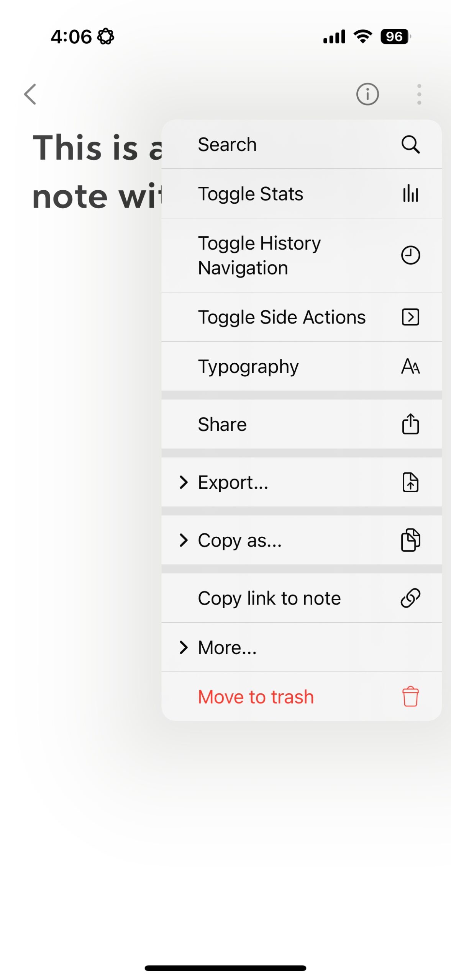This screenshot has height=980, width=451.
Task: Toggle Stats from the menu
Action: (251, 194)
